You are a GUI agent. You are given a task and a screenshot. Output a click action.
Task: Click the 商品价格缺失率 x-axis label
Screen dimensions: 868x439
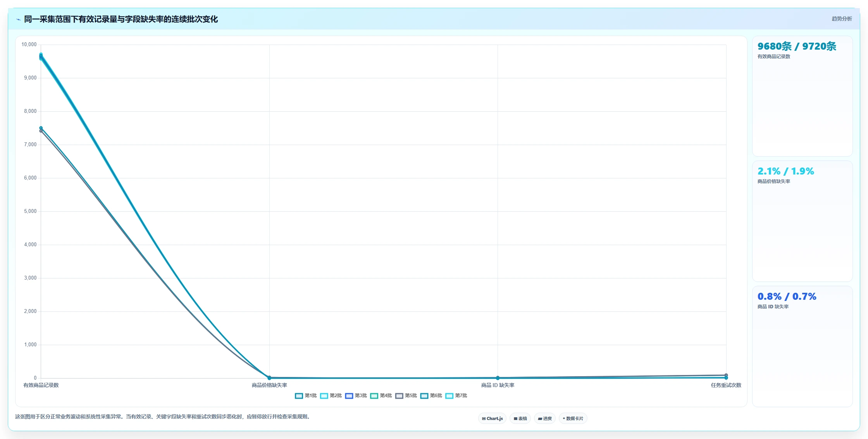coord(269,385)
